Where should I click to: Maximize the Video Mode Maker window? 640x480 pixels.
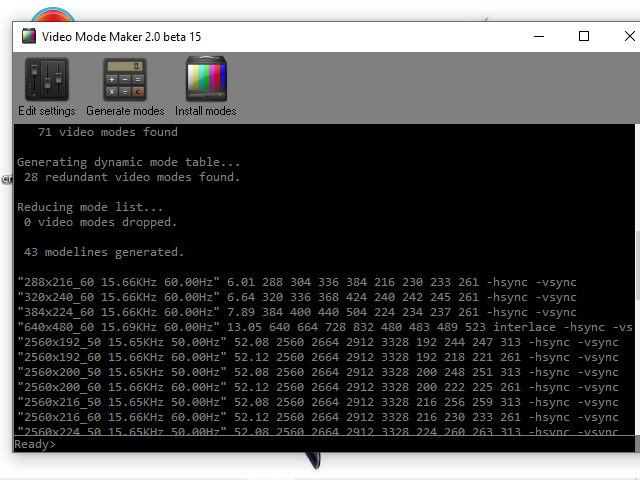coord(584,37)
